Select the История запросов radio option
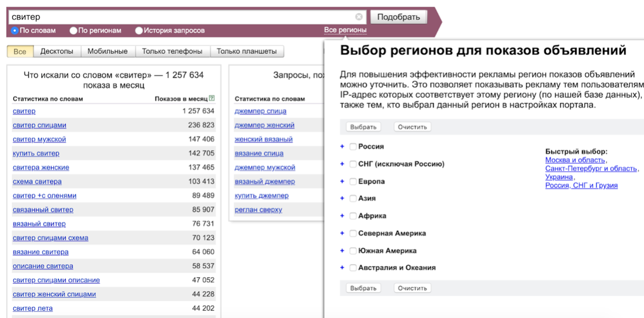The image size is (644, 318). 139,31
